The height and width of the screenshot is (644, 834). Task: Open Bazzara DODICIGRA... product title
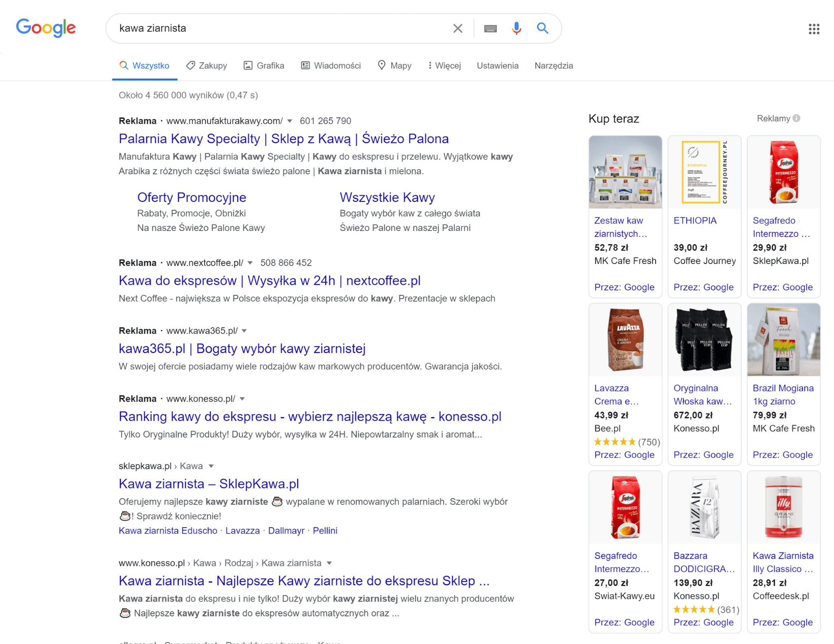[704, 563]
